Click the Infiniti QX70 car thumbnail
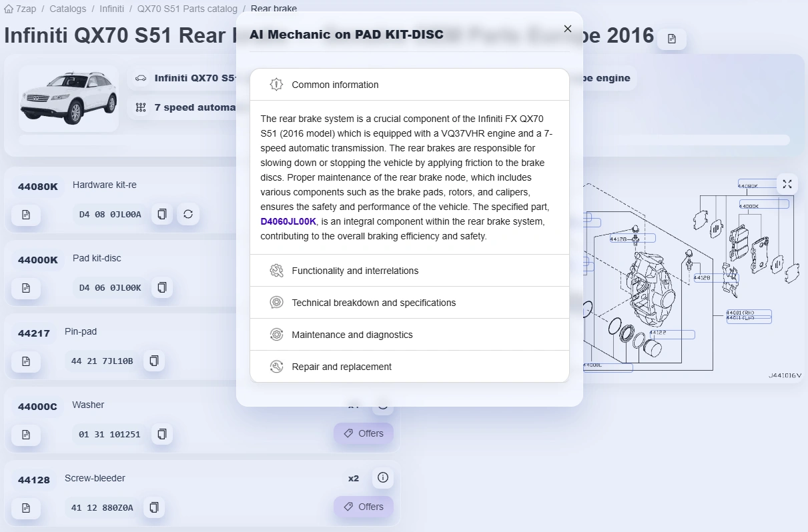The height and width of the screenshot is (532, 808). 69,99
